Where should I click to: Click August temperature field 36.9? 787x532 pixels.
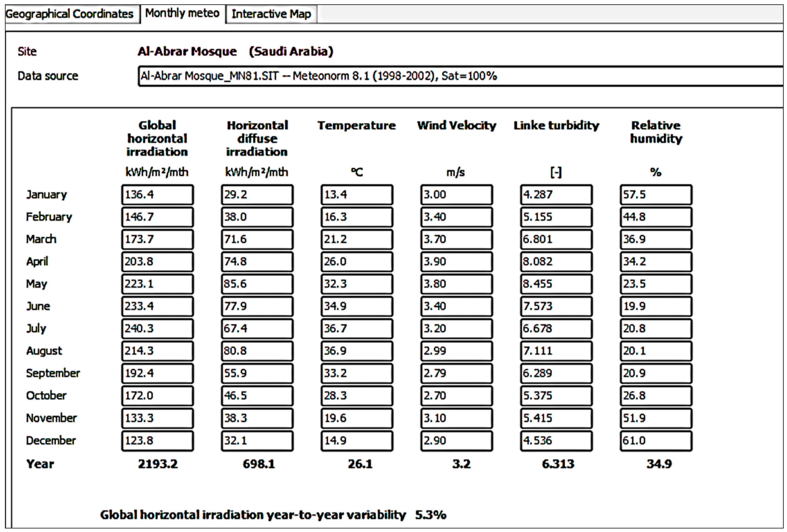(357, 351)
